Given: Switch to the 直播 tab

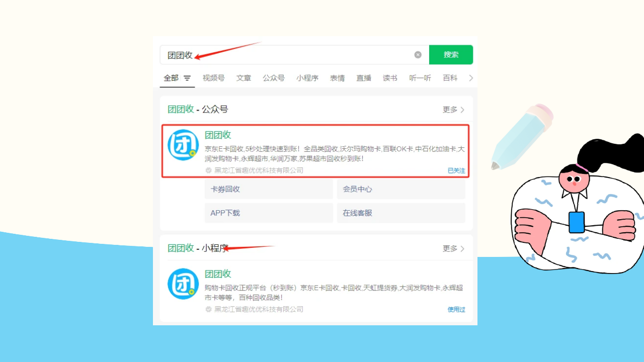Looking at the screenshot, I should 364,78.
